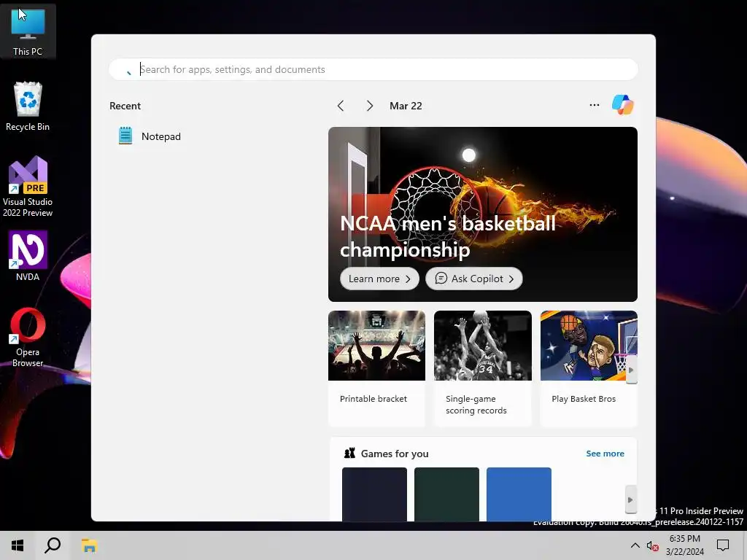Open Opera Browser desktop shortcut
Viewport: 747px width, 560px height.
28,338
